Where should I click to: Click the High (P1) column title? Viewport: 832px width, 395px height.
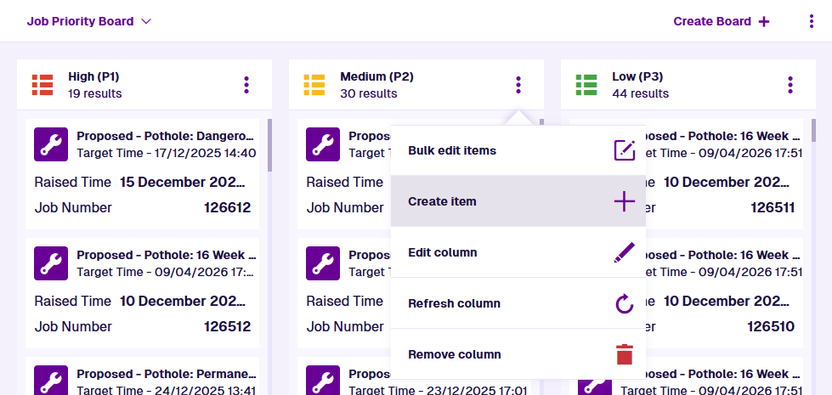[x=94, y=76]
